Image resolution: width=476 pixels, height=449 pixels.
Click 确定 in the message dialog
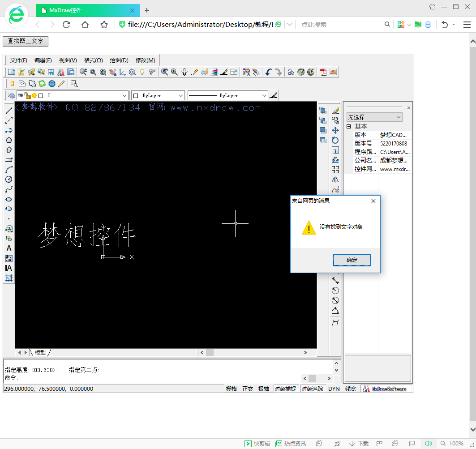tap(352, 260)
